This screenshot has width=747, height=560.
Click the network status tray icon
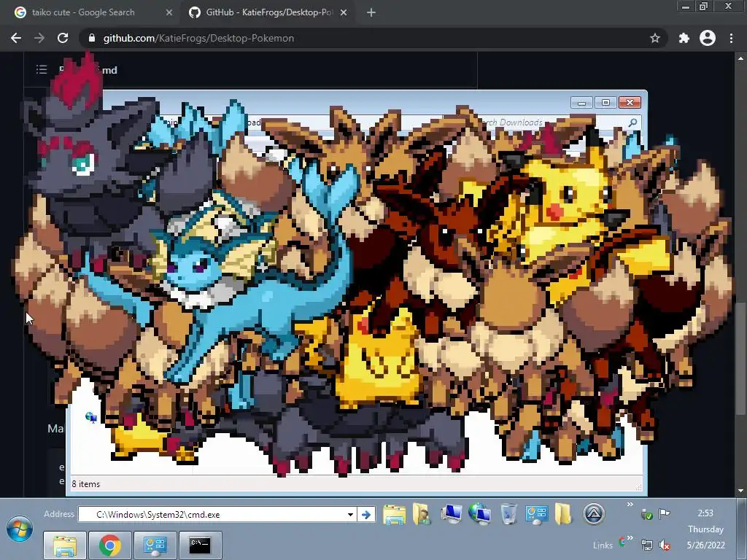tap(647, 545)
